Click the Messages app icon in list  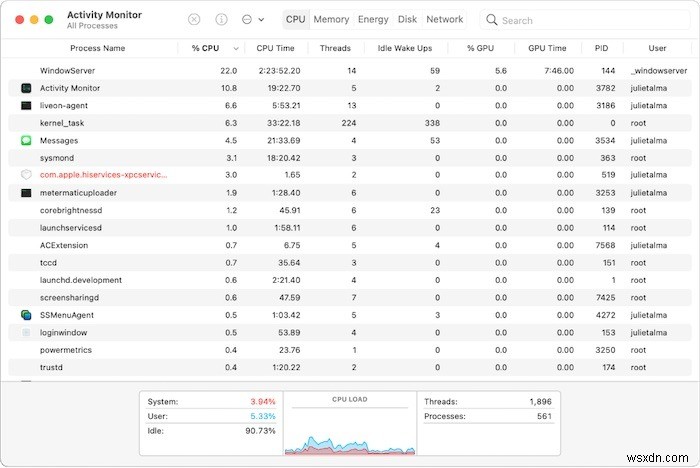pyautogui.click(x=26, y=140)
